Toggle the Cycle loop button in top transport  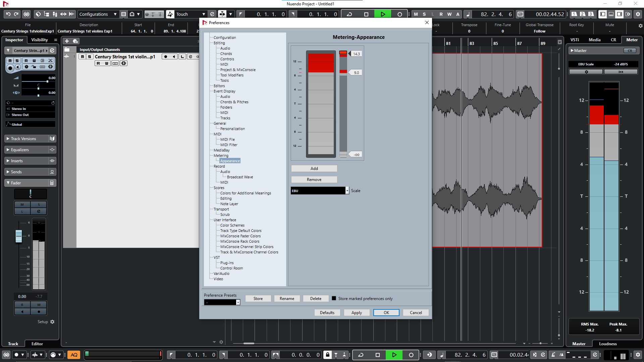click(x=349, y=14)
